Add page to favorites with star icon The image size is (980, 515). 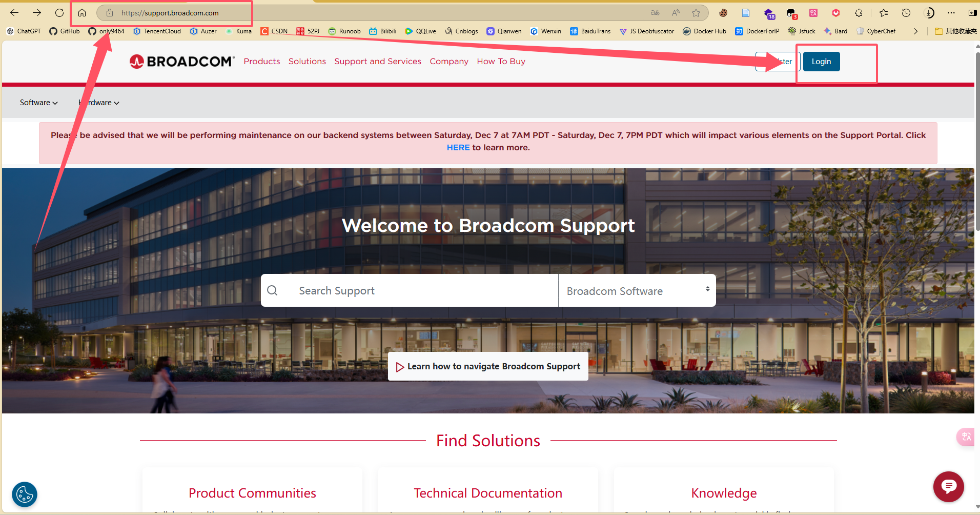[696, 13]
